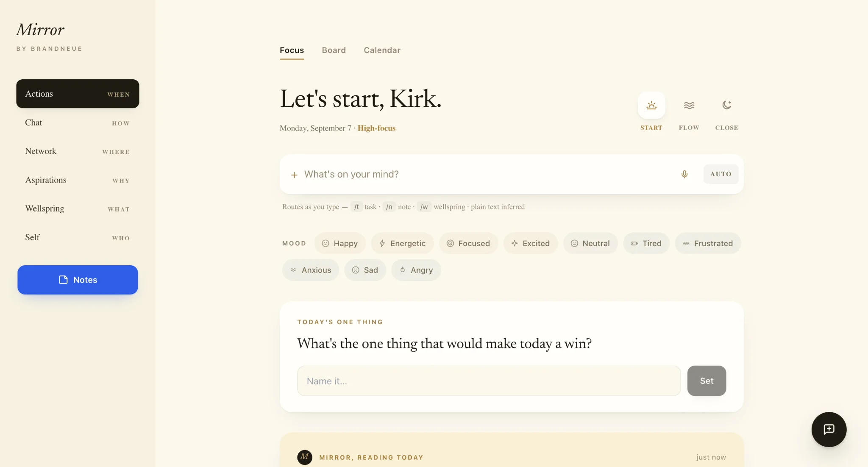Select the Angry mood chip

click(416, 270)
